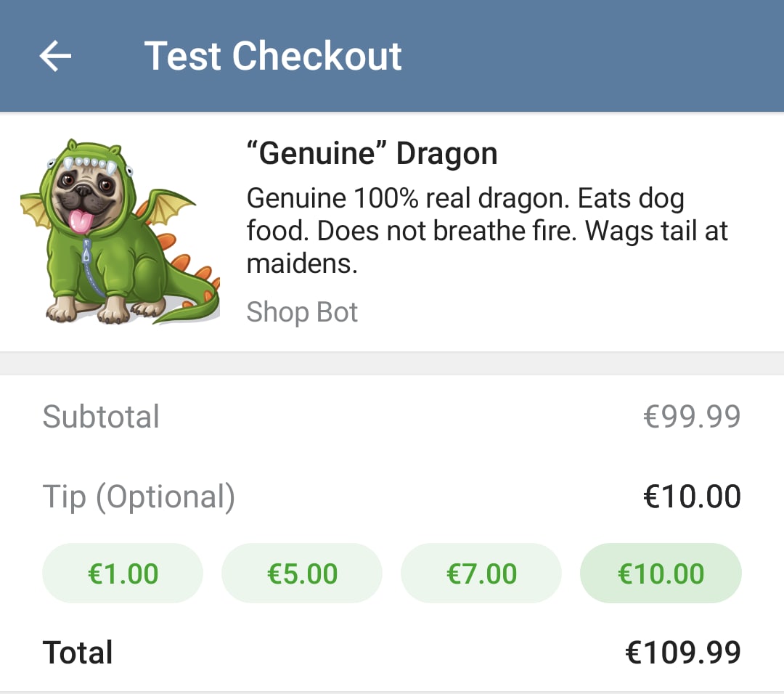
Task: Click the gray divider below product card
Action: pyautogui.click(x=392, y=364)
